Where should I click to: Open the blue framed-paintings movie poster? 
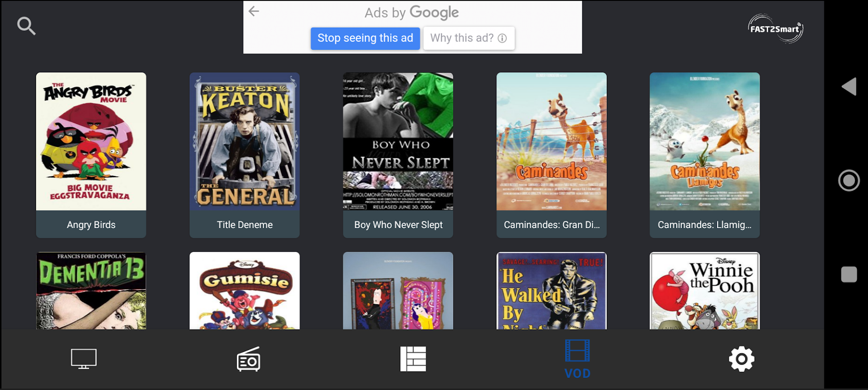[x=398, y=291]
